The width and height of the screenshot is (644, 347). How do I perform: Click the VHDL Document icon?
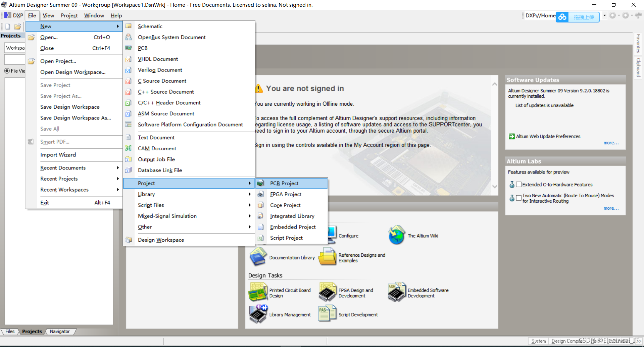[129, 59]
